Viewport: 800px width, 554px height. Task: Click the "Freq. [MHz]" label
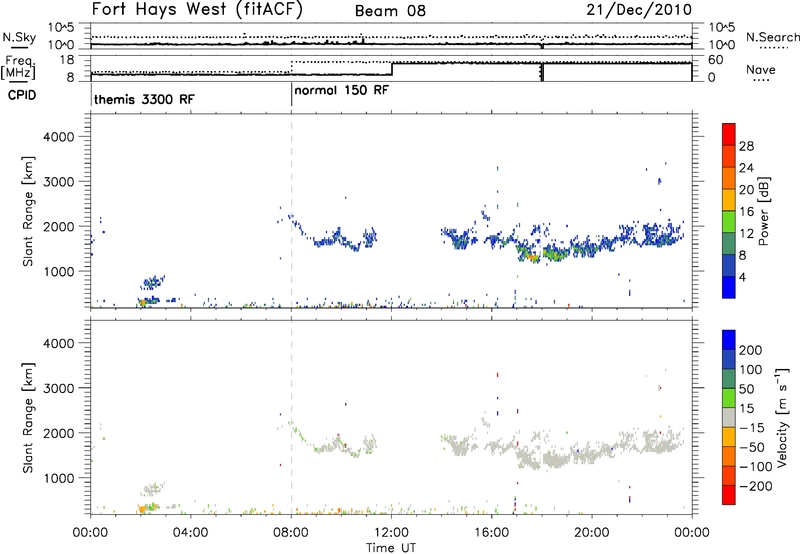[x=18, y=67]
